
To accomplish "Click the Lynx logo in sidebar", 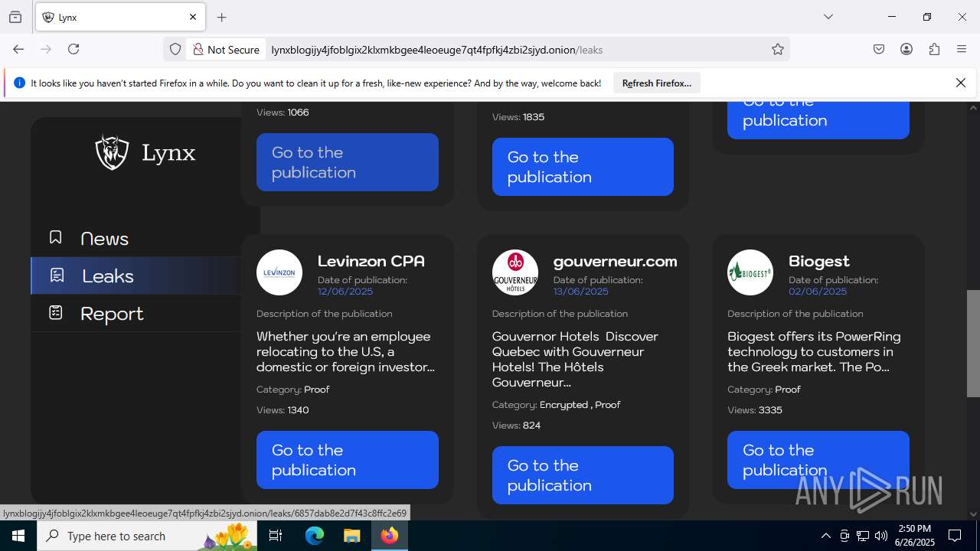I will tap(145, 152).
